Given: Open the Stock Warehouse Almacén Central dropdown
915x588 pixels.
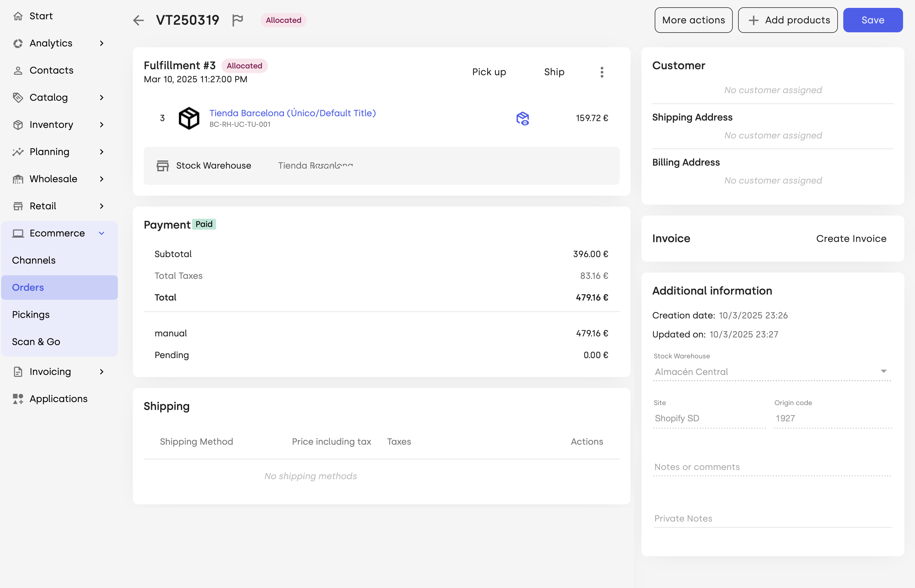Looking at the screenshot, I should 772,372.
